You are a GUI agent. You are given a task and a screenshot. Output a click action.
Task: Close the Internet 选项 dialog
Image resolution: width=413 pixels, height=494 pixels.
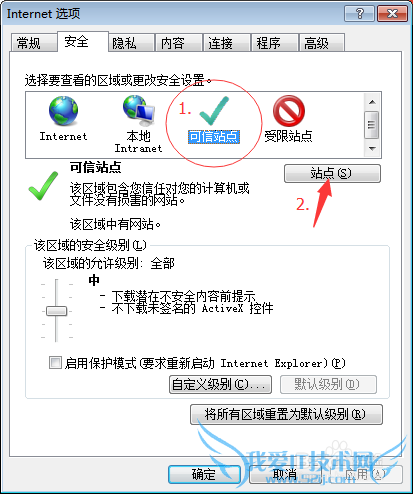[393, 14]
